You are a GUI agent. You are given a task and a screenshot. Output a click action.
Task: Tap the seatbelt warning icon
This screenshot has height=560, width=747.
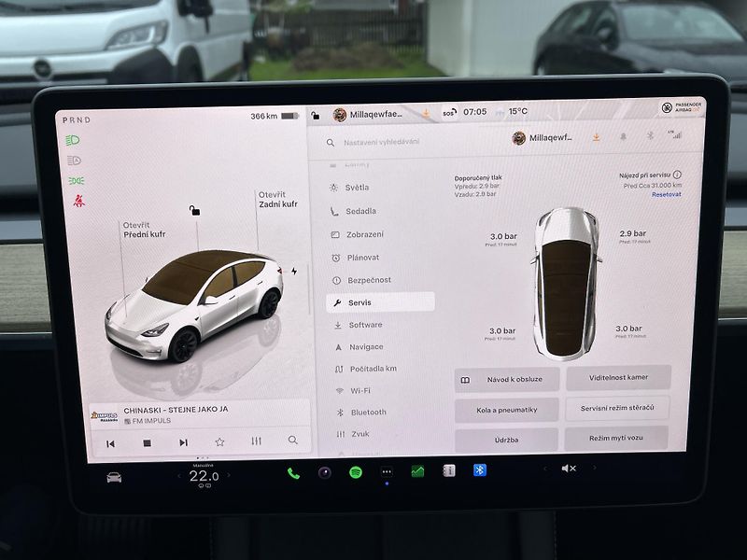(78, 201)
